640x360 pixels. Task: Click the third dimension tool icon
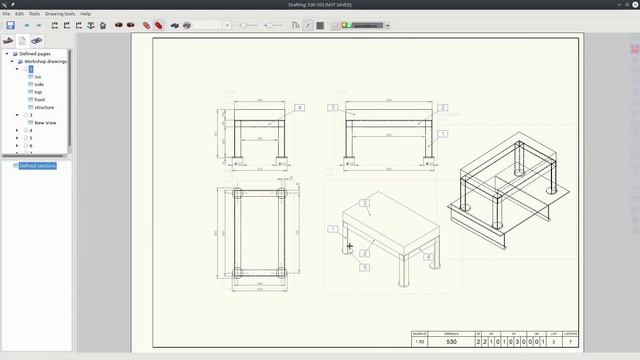(x=79, y=25)
